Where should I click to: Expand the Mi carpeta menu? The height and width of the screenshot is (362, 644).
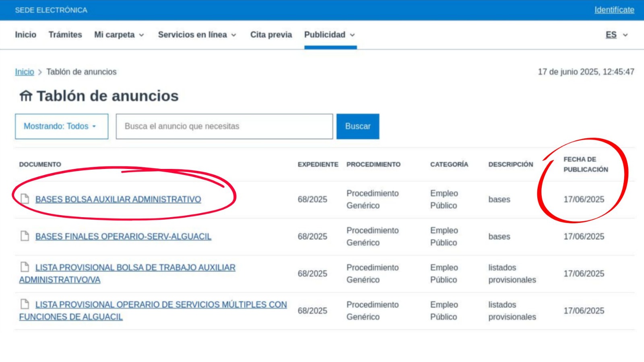pyautogui.click(x=119, y=35)
